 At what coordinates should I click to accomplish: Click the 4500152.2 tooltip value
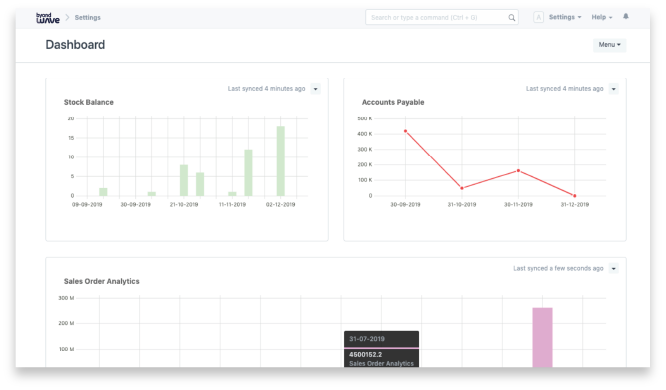click(366, 354)
